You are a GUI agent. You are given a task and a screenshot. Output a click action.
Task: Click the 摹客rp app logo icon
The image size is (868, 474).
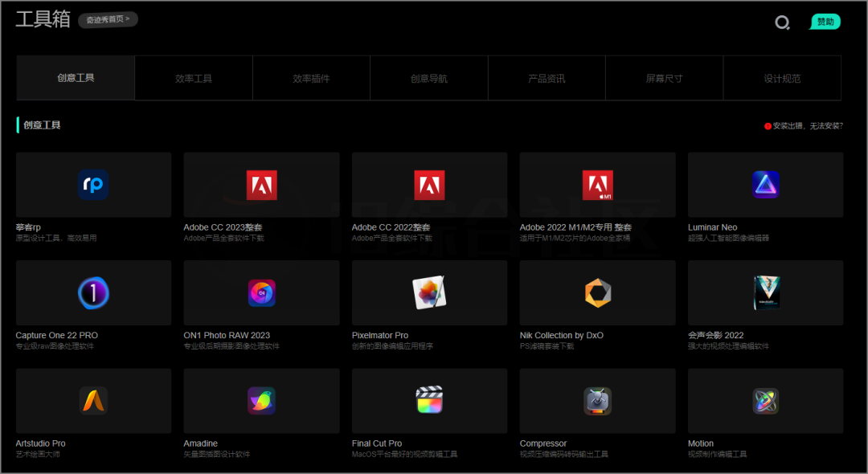coord(93,185)
